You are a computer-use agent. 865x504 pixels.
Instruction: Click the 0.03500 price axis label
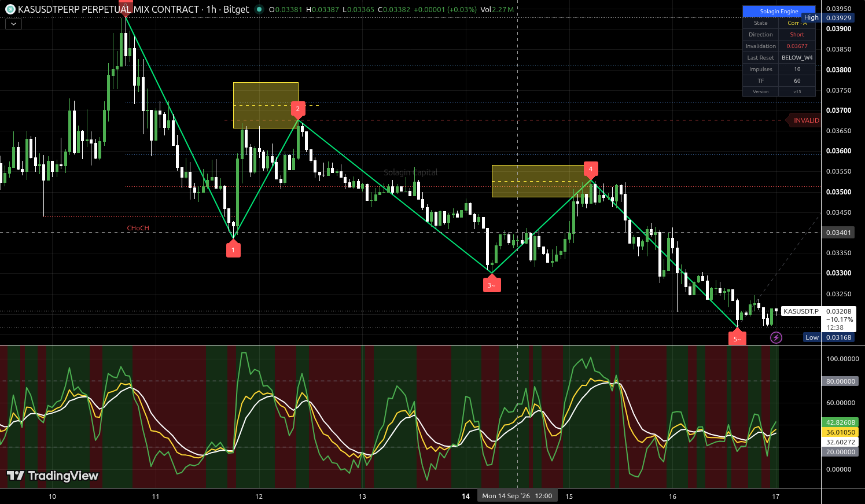point(838,192)
